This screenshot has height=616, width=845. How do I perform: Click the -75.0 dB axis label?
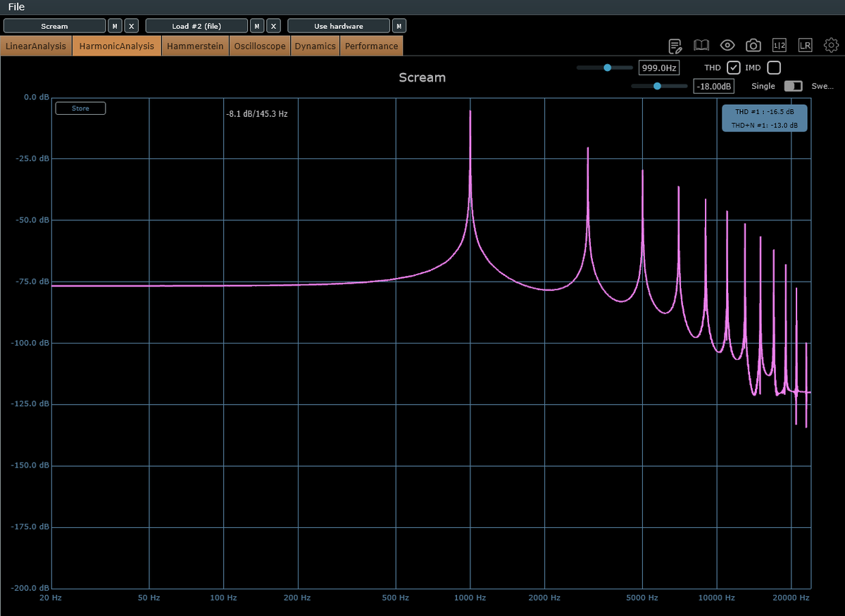pos(32,282)
